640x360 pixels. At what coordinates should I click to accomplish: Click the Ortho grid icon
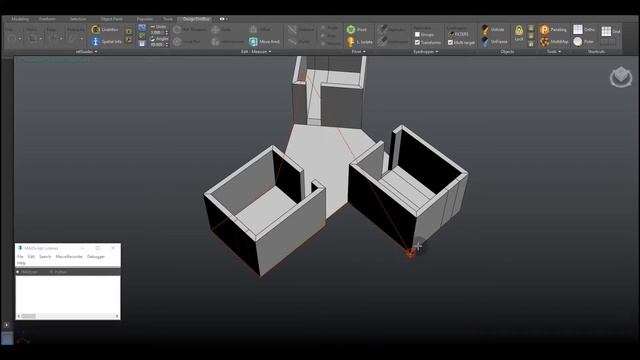(578, 29)
